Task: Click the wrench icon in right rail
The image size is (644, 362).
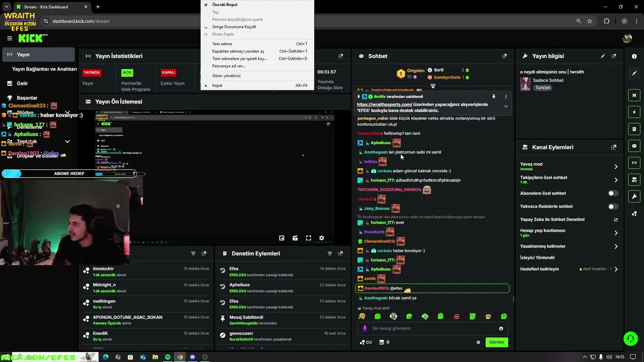Action: (634, 197)
